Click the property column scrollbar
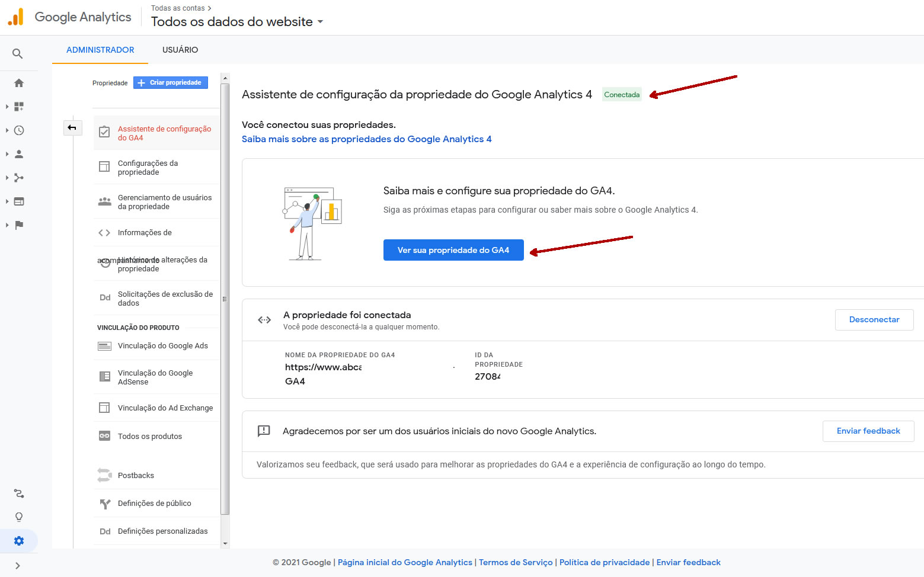 click(225, 299)
